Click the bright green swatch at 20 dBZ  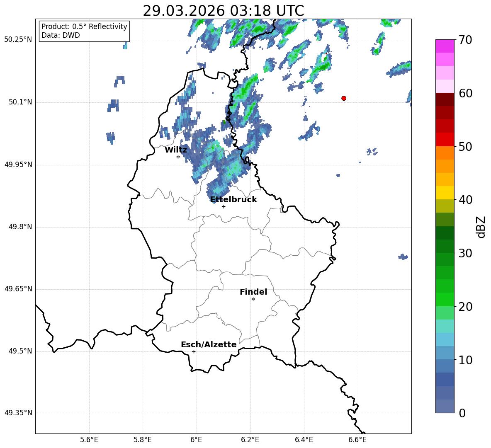click(445, 299)
